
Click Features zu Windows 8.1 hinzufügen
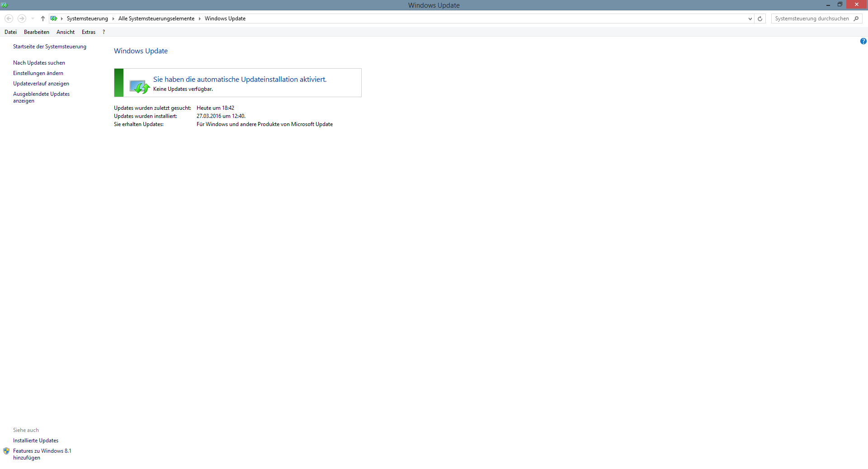(x=42, y=454)
